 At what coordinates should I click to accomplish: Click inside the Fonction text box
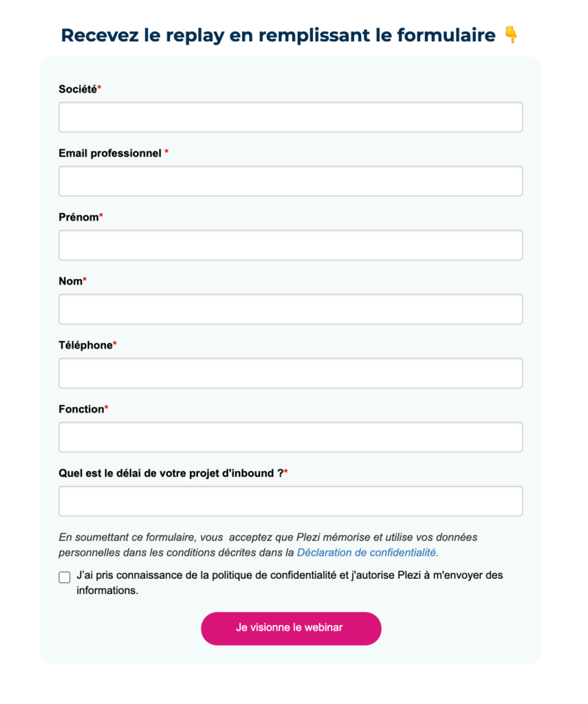pos(290,437)
